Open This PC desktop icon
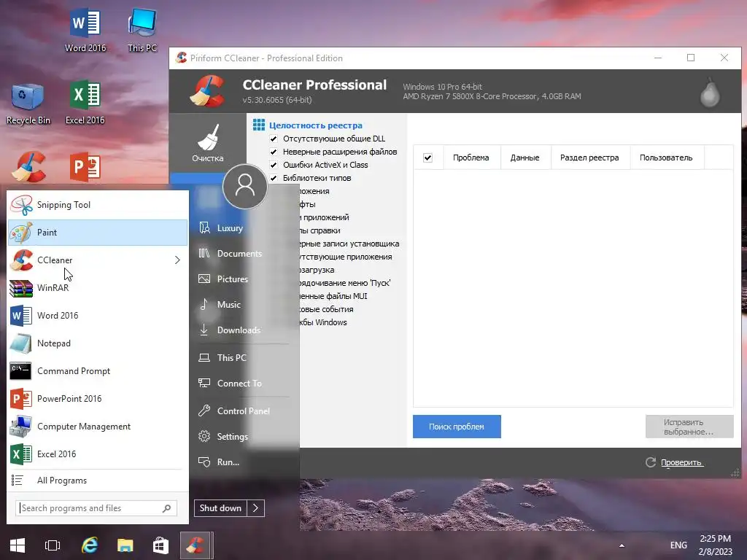This screenshot has width=747, height=560. click(142, 30)
